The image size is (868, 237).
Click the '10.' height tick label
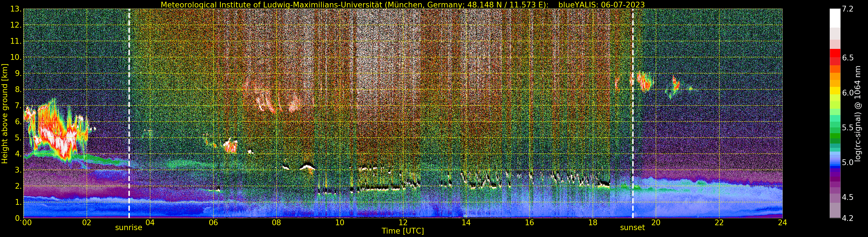[16, 57]
